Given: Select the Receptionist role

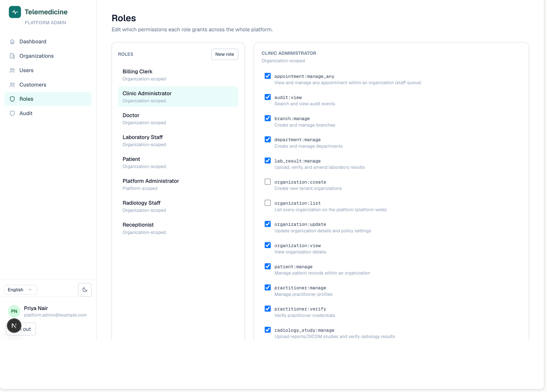Looking at the screenshot, I should pyautogui.click(x=178, y=228).
